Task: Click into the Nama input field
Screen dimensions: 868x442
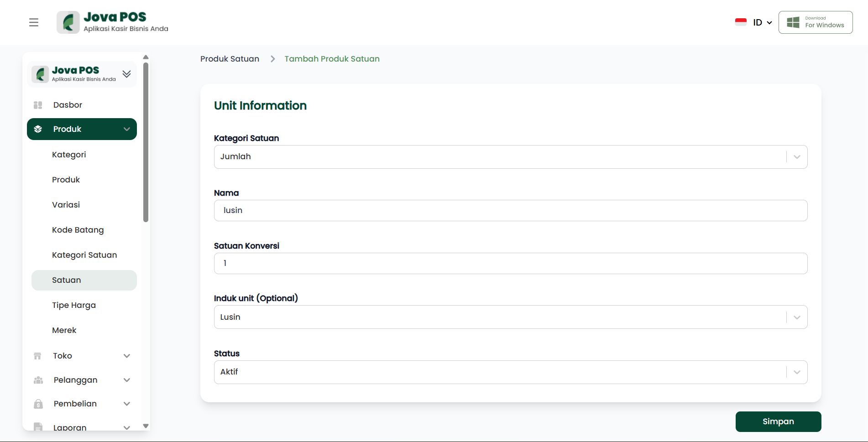Action: [510, 211]
